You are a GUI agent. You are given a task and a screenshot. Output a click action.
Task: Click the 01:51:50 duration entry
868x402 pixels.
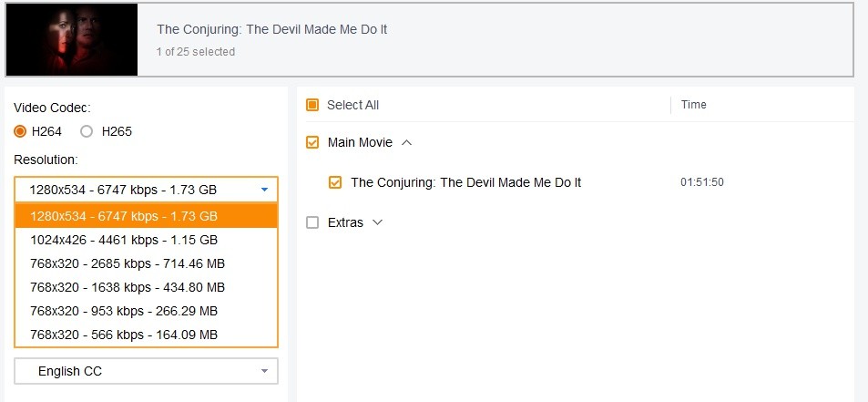click(701, 182)
